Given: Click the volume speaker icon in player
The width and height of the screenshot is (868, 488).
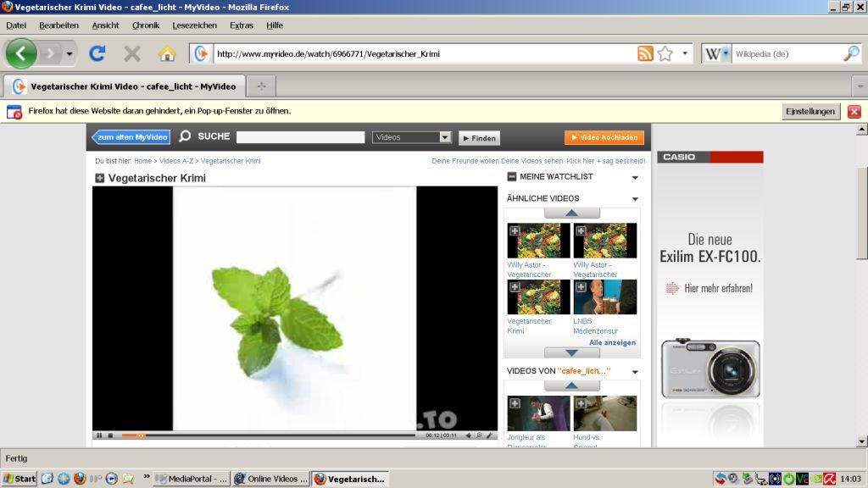Looking at the screenshot, I should tap(468, 435).
